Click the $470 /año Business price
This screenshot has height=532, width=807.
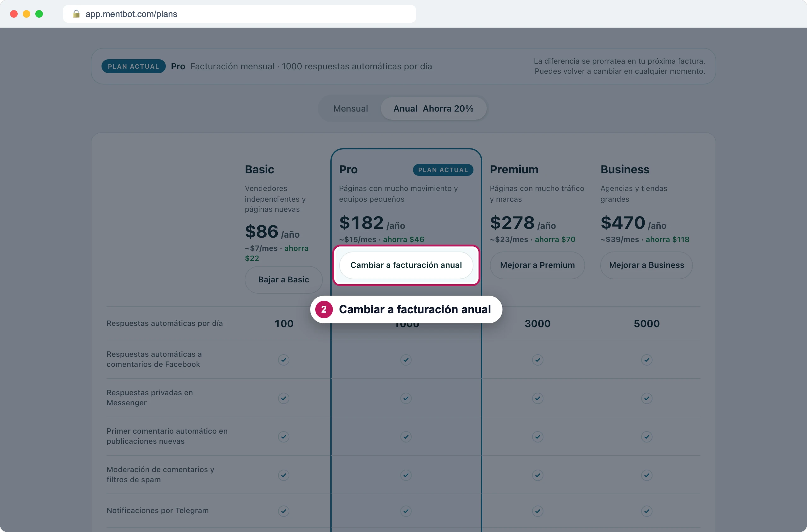(x=633, y=223)
